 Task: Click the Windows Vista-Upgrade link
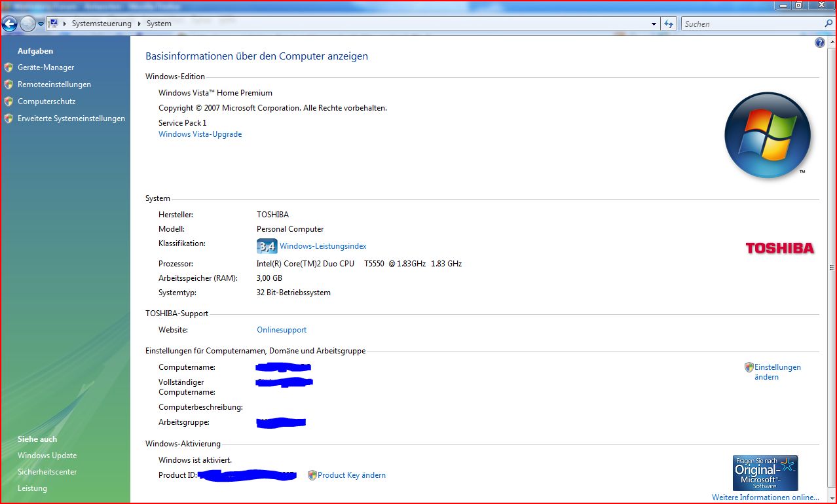pos(200,134)
